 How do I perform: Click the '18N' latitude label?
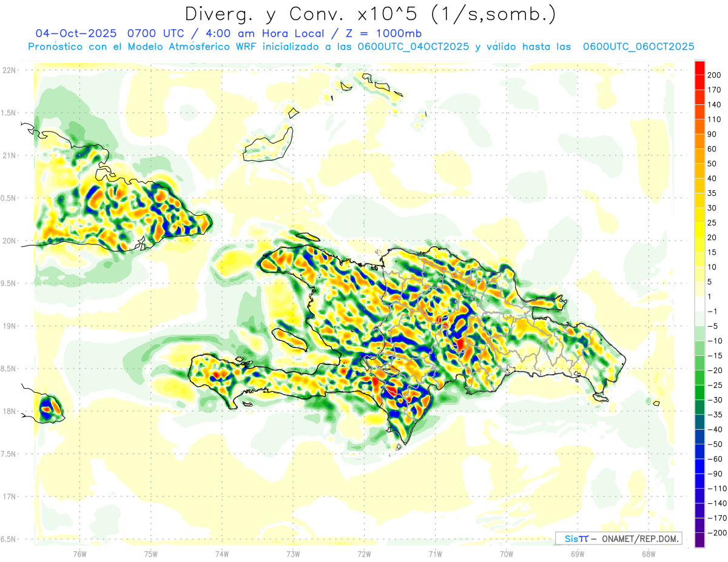8,411
